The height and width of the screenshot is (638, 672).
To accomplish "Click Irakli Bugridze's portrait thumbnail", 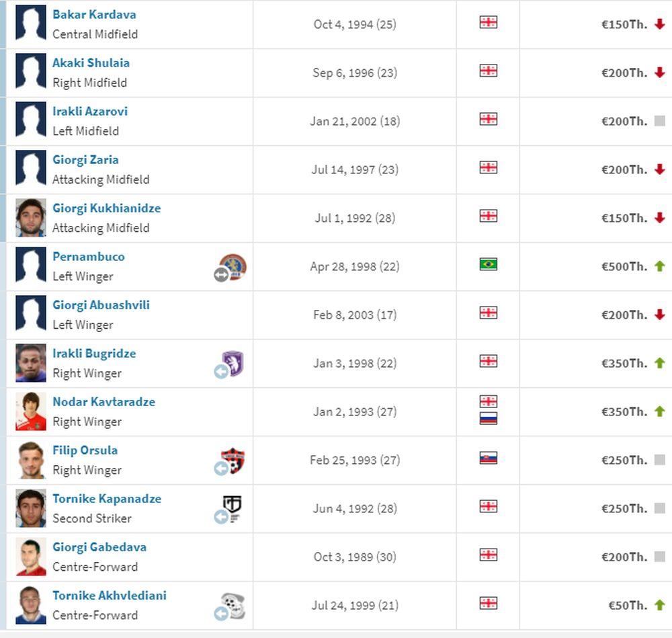I will [31, 363].
